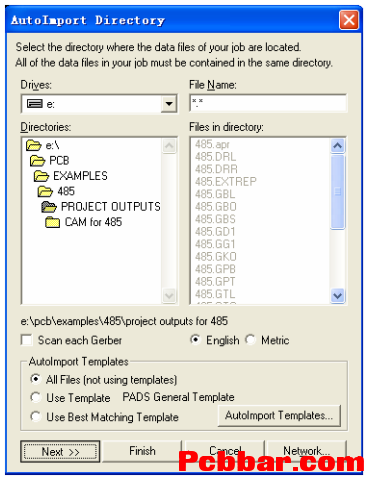The image size is (367, 477).
Task: Click file 485.GBO in the list
Action: click(216, 207)
